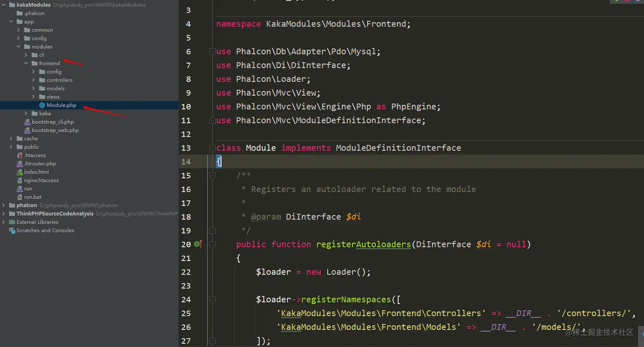Select the public folder row
This screenshot has height=347, width=644.
[x=89, y=147]
